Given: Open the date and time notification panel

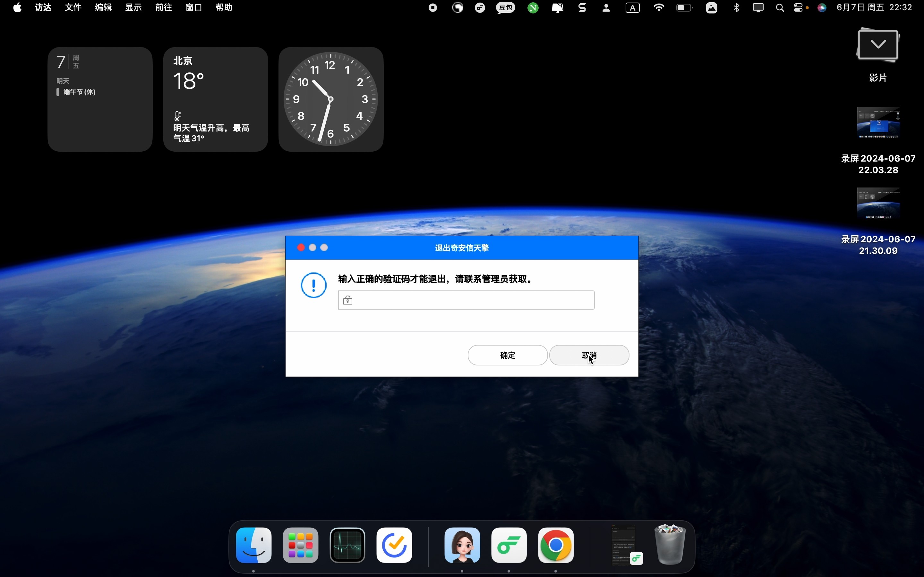Looking at the screenshot, I should pyautogui.click(x=874, y=8).
